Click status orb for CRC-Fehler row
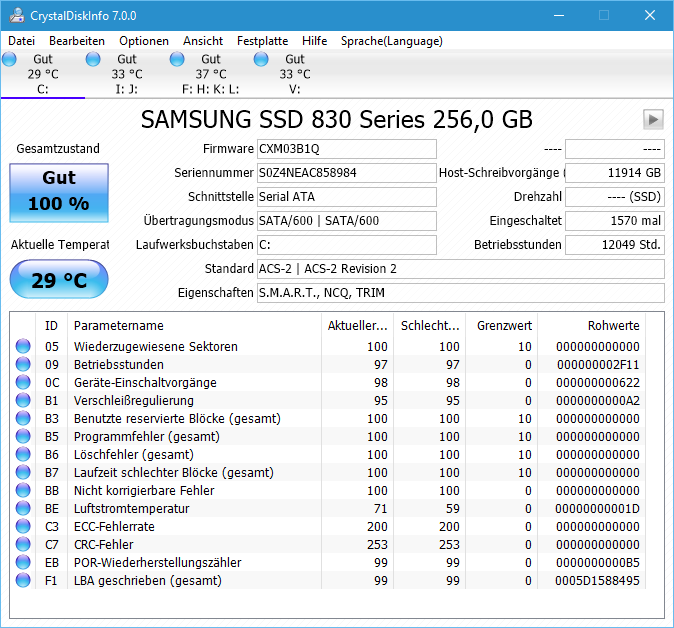 pyautogui.click(x=23, y=545)
